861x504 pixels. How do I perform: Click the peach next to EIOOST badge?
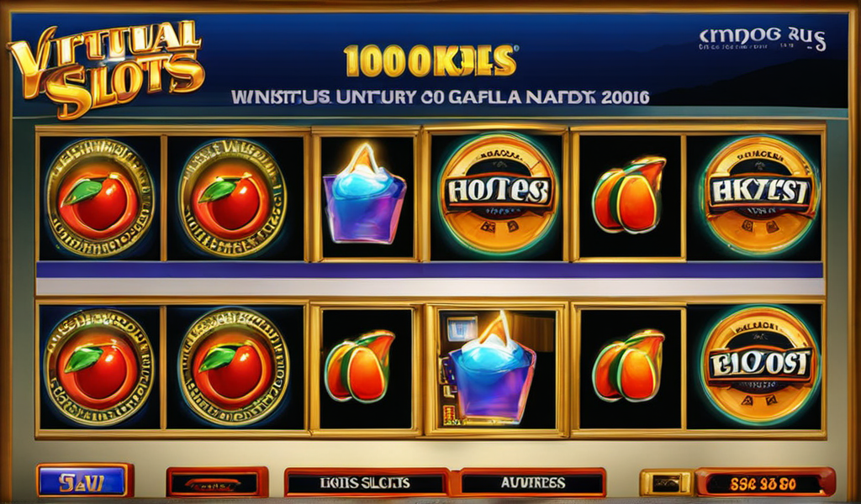tap(629, 365)
